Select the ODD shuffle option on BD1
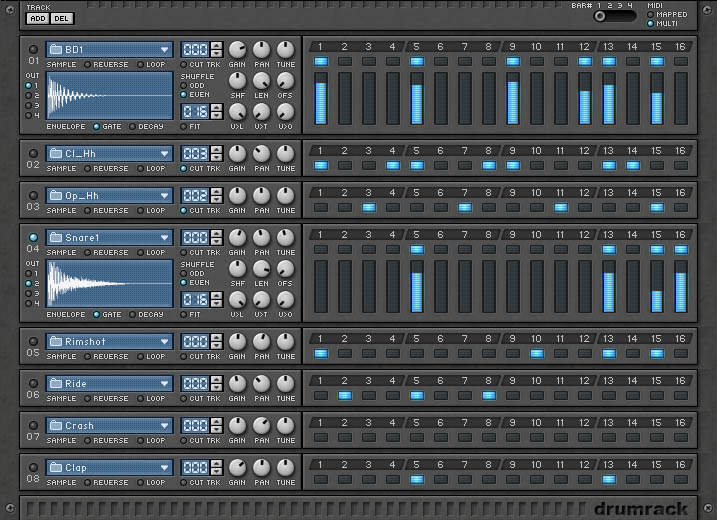The height and width of the screenshot is (520, 717). pos(183,86)
